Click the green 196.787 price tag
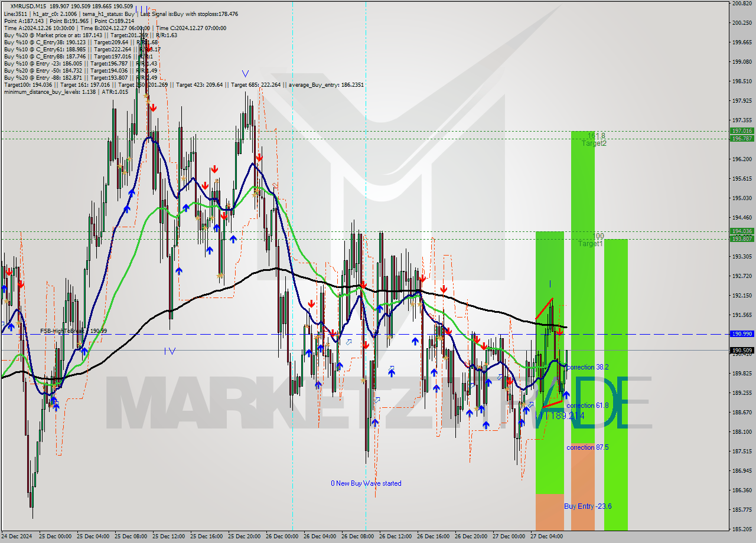Screen dimensions: 756x543 [x=742, y=139]
